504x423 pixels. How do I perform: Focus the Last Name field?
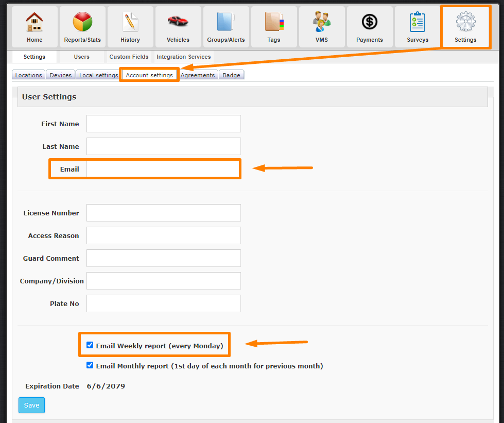pos(164,146)
